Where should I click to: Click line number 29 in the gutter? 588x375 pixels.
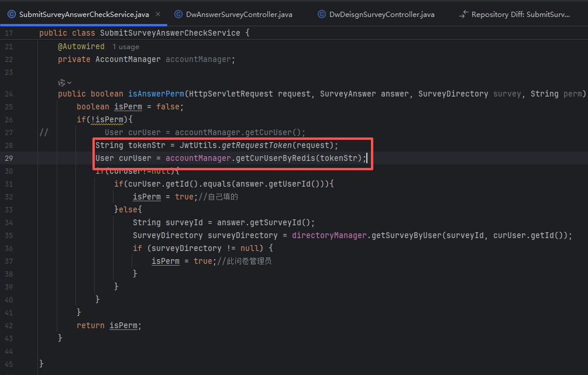(x=9, y=159)
